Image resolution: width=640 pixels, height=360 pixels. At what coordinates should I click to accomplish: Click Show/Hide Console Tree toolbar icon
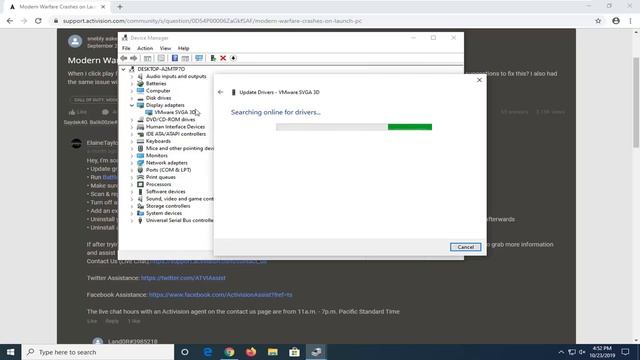[x=147, y=58]
